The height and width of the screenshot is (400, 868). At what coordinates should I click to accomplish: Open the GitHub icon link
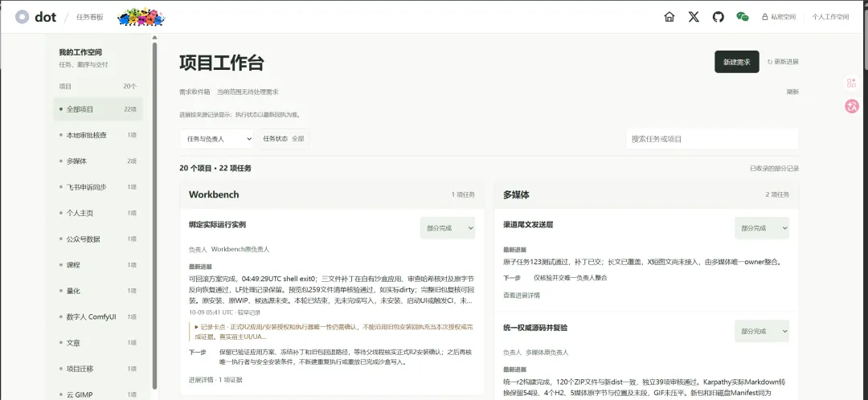(718, 17)
